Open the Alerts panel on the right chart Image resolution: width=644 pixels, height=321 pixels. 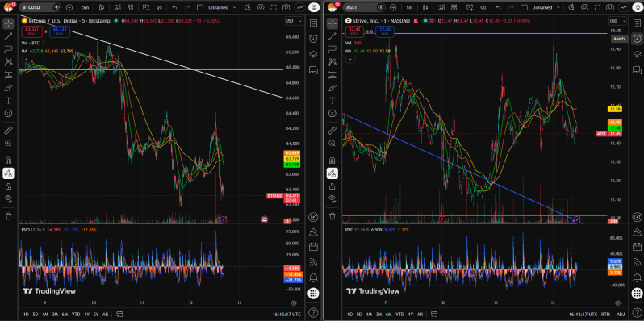(x=637, y=36)
